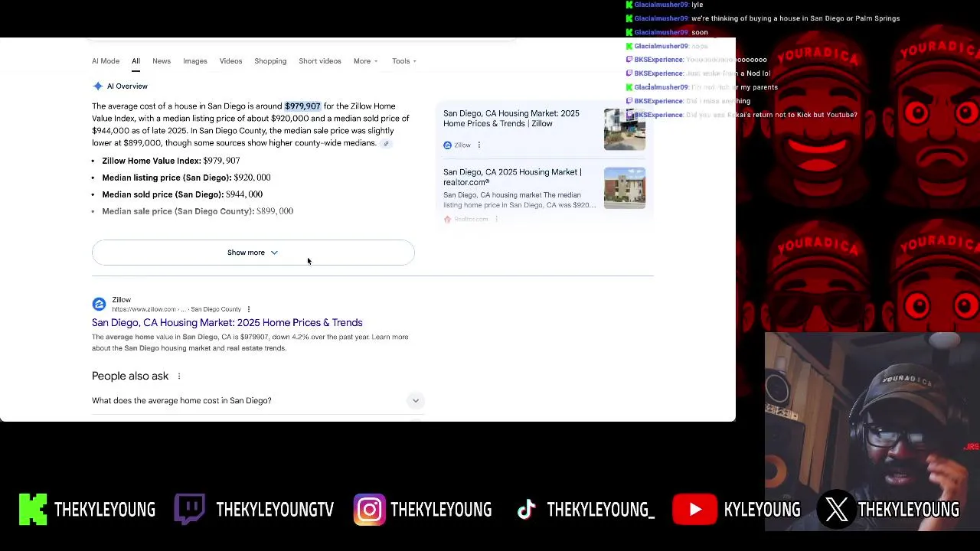The image size is (980, 551).
Task: Switch to the News tab
Action: point(162,61)
